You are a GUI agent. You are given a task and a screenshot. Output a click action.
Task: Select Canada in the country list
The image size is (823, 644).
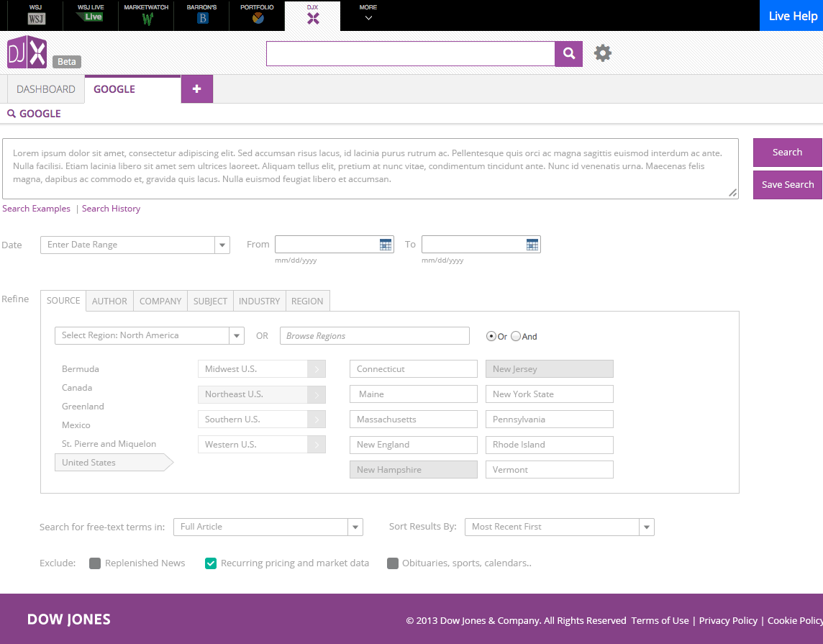point(77,388)
